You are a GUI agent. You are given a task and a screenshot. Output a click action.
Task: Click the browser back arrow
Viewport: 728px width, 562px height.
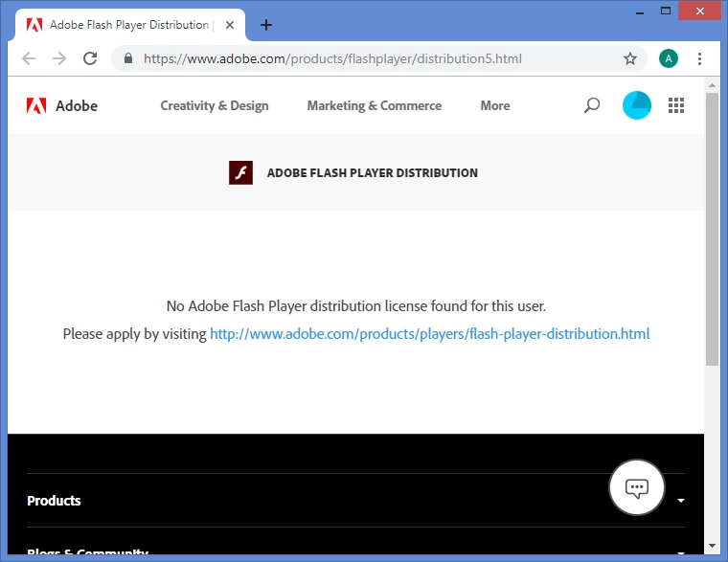click(x=29, y=58)
